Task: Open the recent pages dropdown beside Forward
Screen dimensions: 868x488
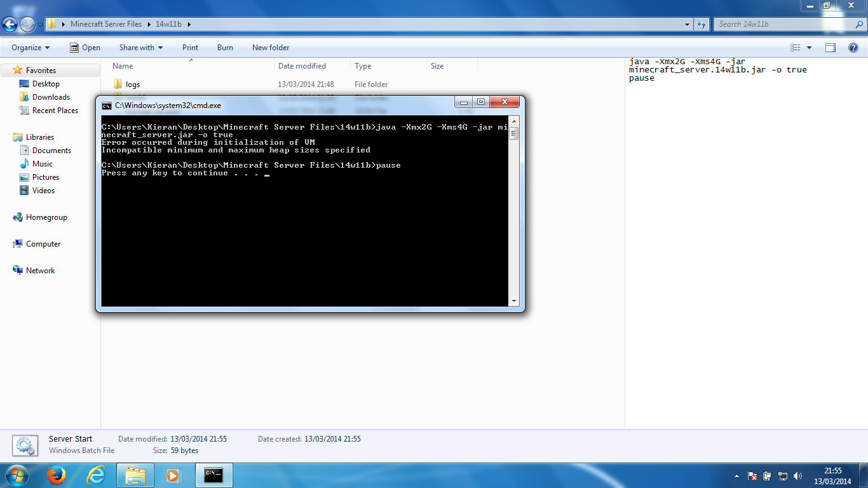Action: (40, 25)
